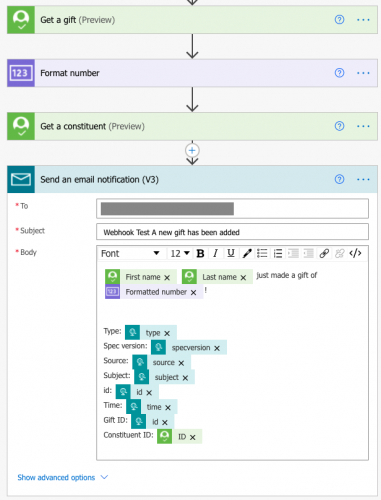Toggle italic formatting in body editor

click(x=215, y=254)
